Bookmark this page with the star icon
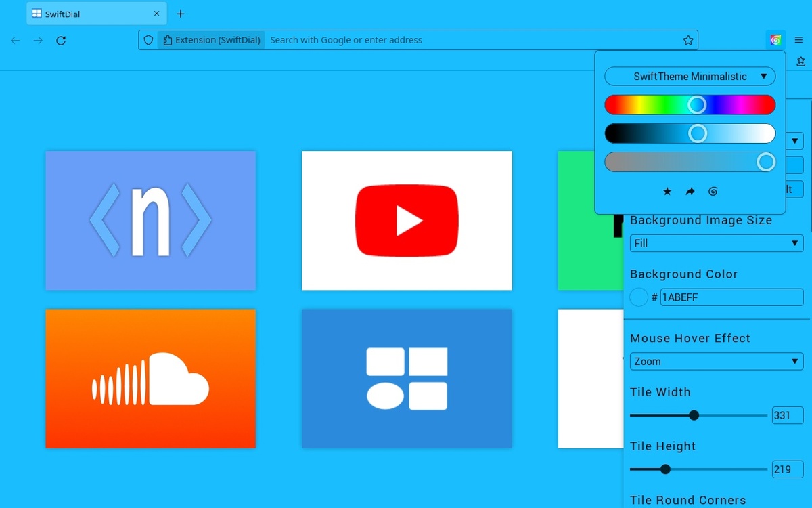812x508 pixels. (688, 40)
